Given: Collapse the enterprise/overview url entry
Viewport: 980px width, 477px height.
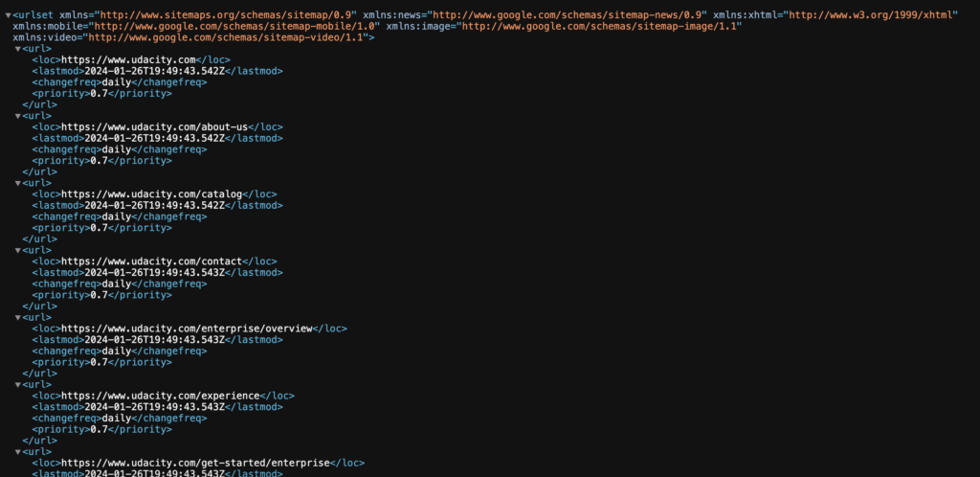Looking at the screenshot, I should (x=18, y=317).
